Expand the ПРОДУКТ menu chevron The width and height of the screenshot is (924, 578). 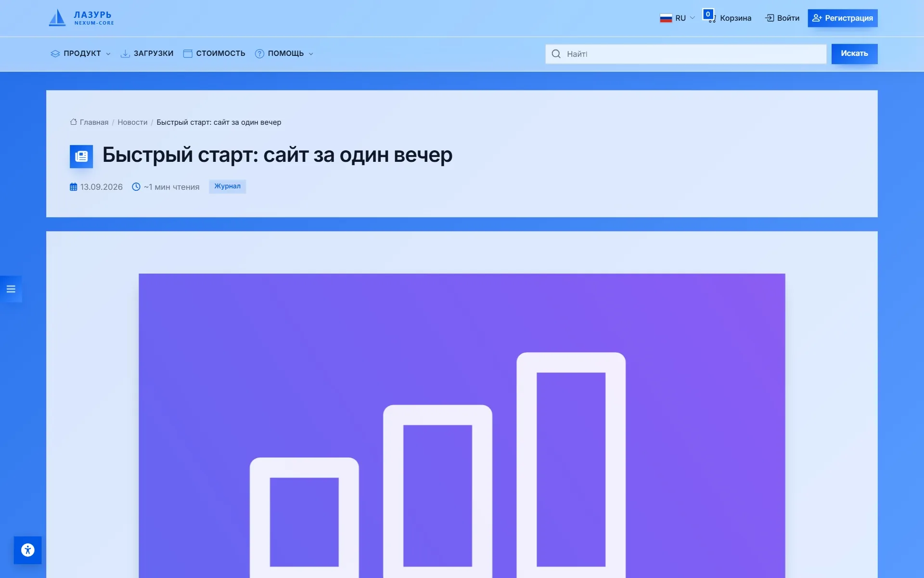[108, 54]
